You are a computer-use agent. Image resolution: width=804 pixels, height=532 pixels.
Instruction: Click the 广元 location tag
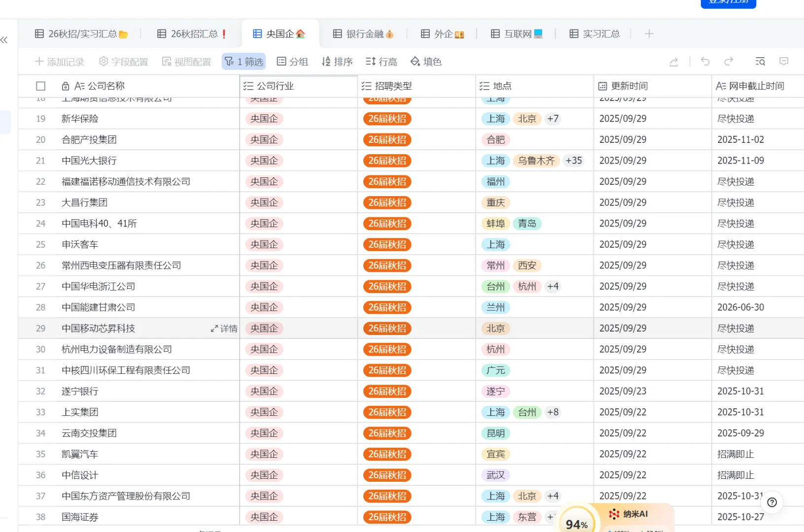[496, 370]
